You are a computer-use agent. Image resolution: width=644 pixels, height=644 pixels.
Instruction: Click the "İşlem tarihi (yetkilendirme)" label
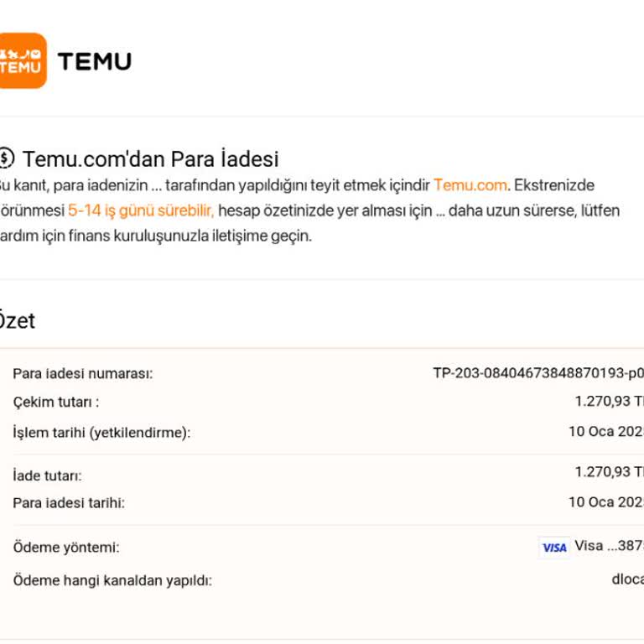coord(101,433)
